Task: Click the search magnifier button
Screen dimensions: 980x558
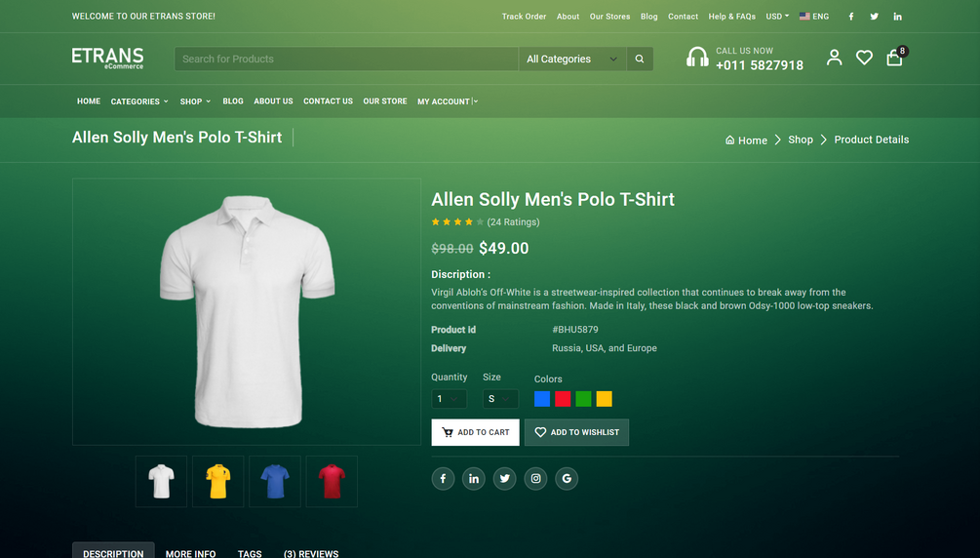Action: click(x=640, y=59)
